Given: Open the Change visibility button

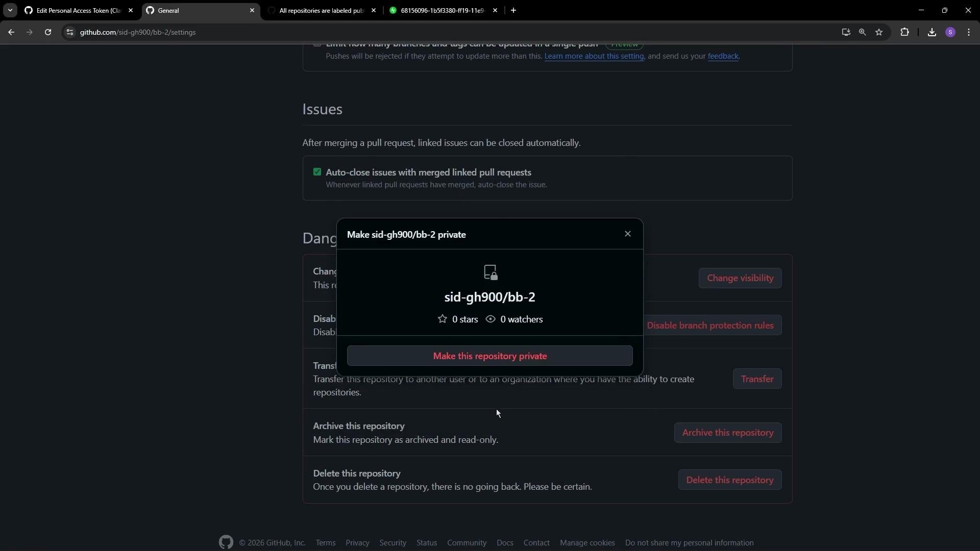Looking at the screenshot, I should pos(740,278).
